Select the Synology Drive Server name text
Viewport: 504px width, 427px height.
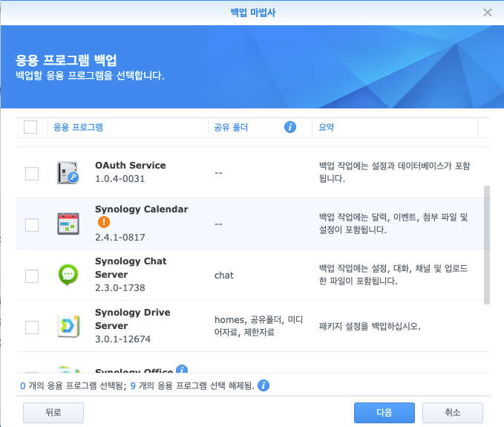click(133, 319)
